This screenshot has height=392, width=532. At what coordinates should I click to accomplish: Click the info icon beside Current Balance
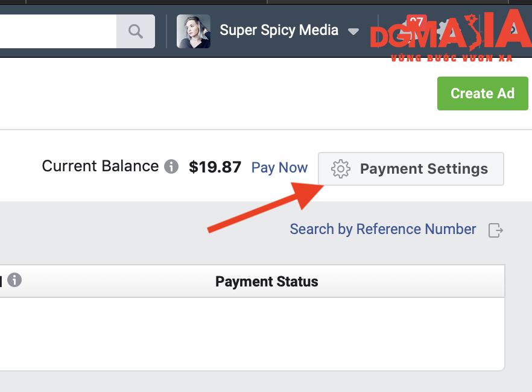point(171,166)
